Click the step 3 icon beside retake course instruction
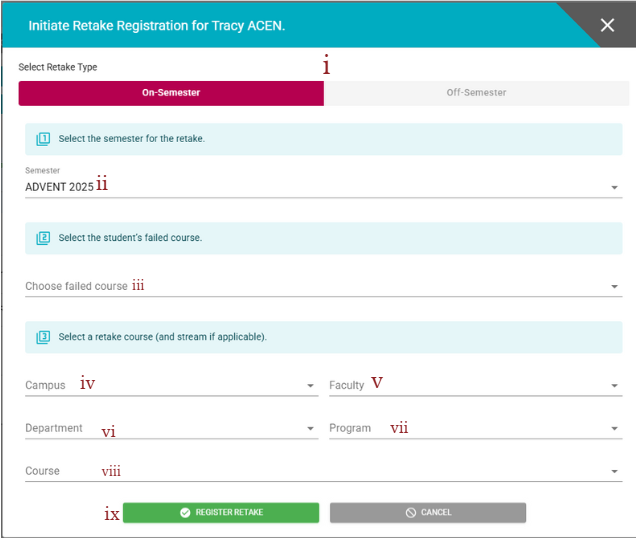Image resolution: width=636 pixels, height=538 pixels. point(43,337)
